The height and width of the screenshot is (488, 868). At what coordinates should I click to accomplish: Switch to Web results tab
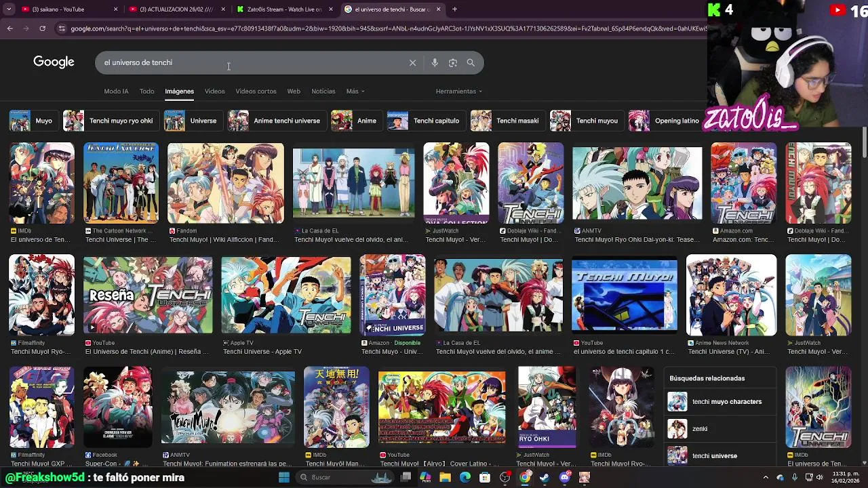(294, 91)
